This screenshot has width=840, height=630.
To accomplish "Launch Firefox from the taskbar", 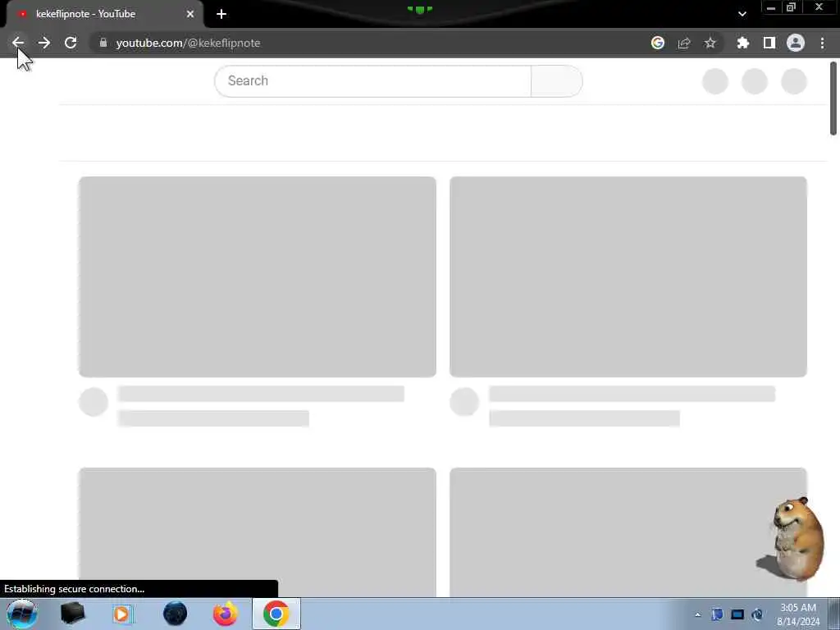I will (x=226, y=614).
